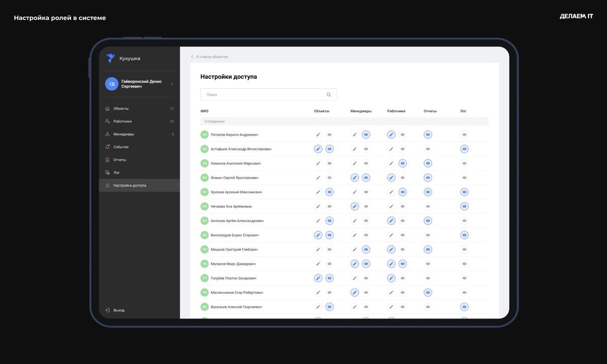Viewport: 607px width, 364px height.
Task: Toggle Малахов's Менеджеры view eye
Action: coord(366,264)
